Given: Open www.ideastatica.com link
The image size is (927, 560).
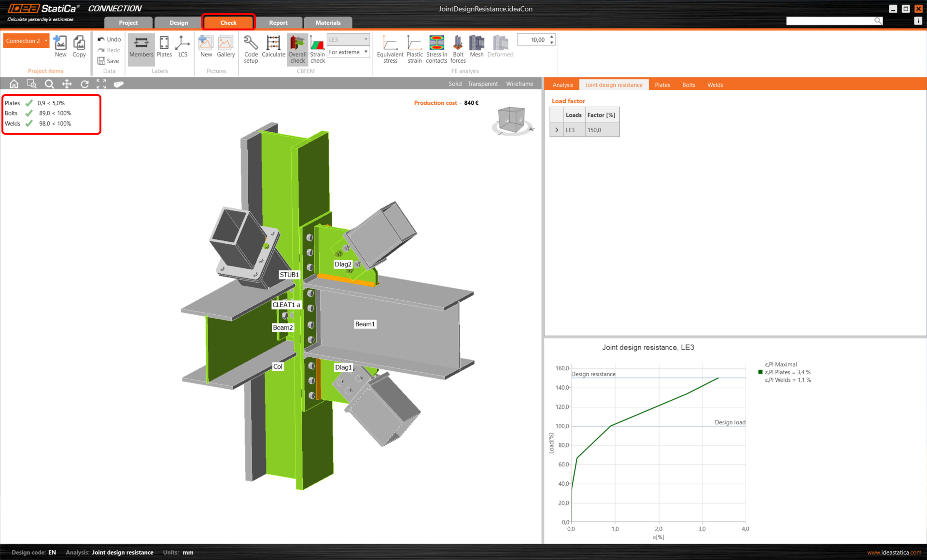Looking at the screenshot, I should point(894,553).
